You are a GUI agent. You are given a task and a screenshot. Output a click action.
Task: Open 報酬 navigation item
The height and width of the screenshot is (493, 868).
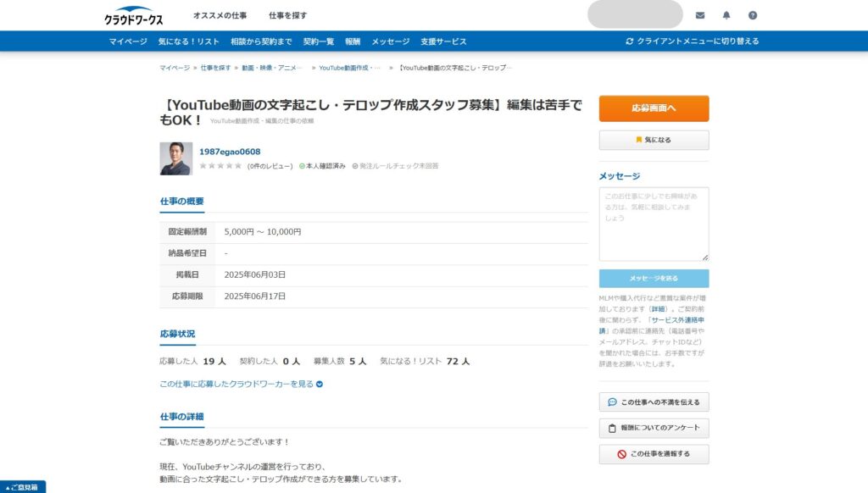pos(353,42)
